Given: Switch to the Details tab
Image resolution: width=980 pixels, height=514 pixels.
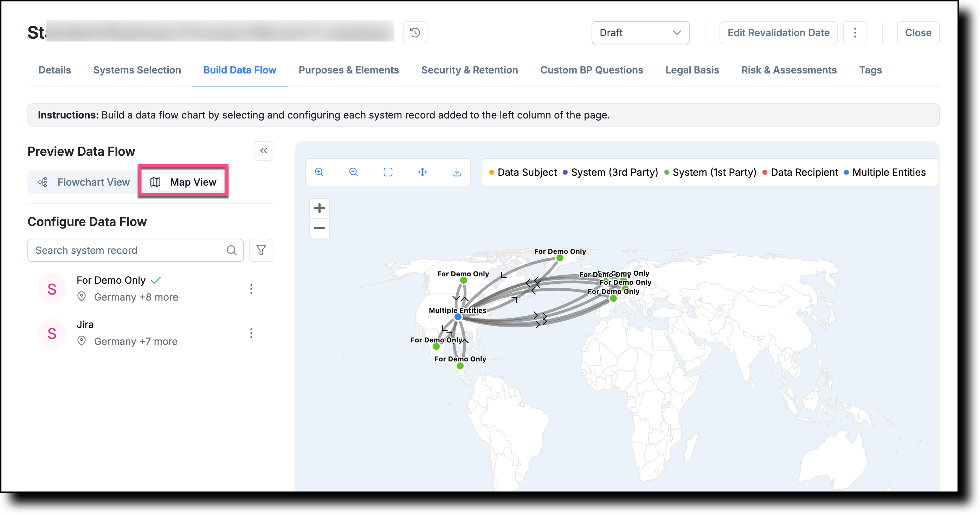Looking at the screenshot, I should point(55,70).
